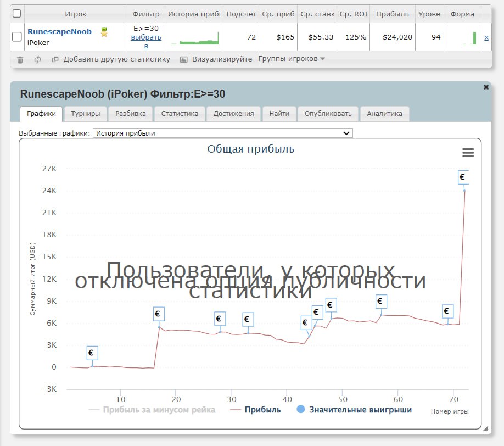Click the Визуализируйте image icon
Viewport: 504px width, 446px height.
(184, 59)
